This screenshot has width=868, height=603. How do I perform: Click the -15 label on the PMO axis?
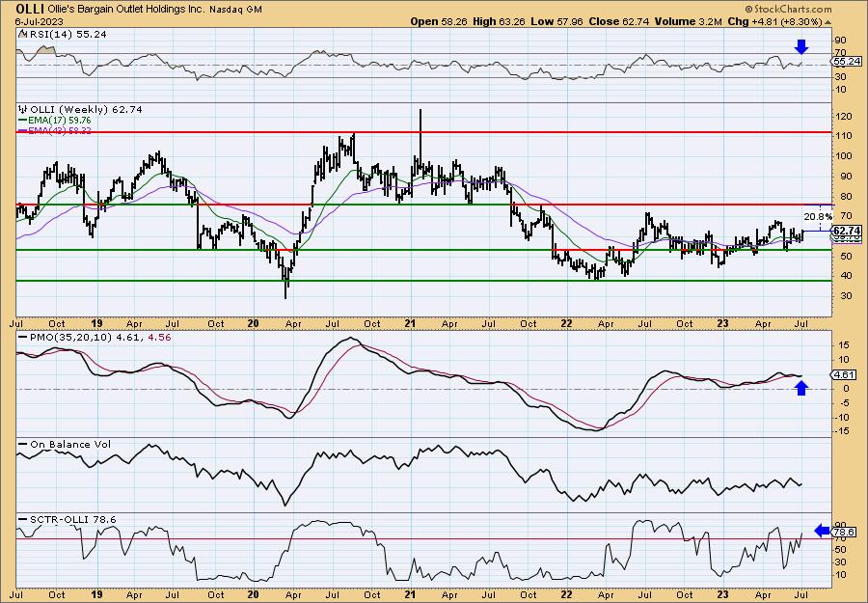(x=843, y=431)
